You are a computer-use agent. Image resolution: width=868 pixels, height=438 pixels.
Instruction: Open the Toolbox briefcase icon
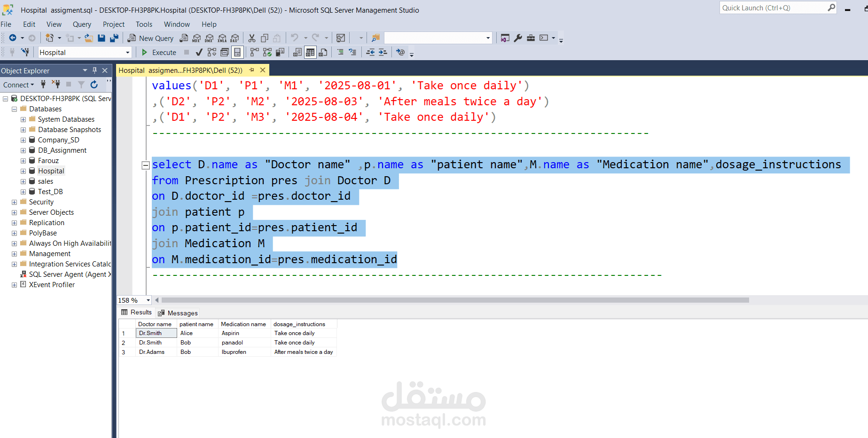(x=531, y=38)
